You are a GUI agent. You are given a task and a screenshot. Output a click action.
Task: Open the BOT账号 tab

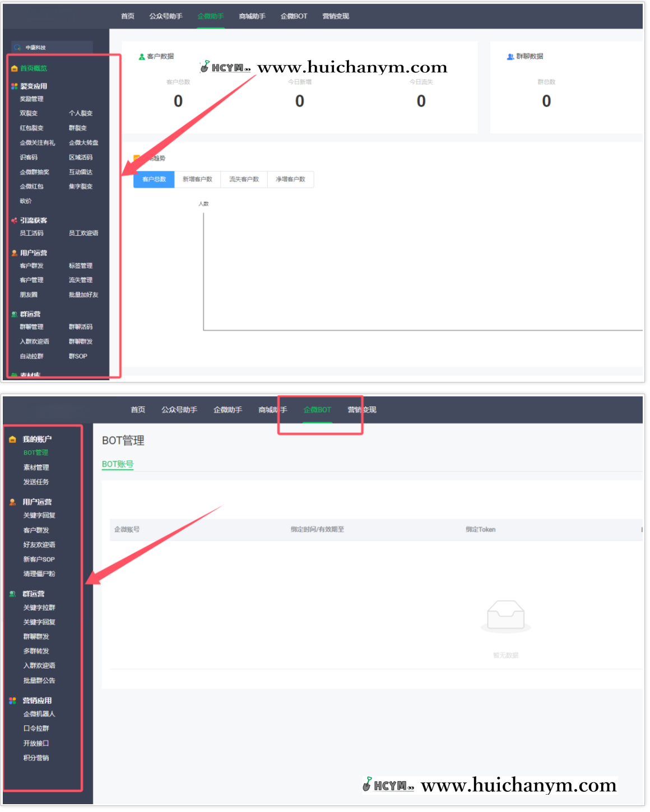(x=118, y=464)
